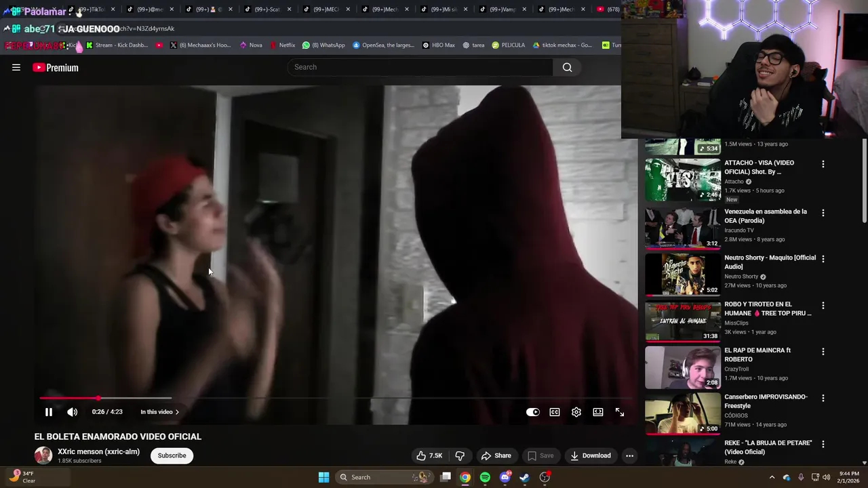
Task: Enter fullscreen mode
Action: pos(620,412)
